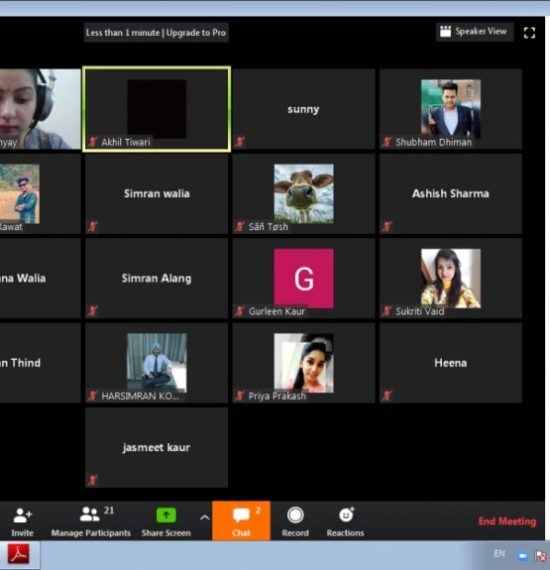Click the green Share Screen icon

166,515
